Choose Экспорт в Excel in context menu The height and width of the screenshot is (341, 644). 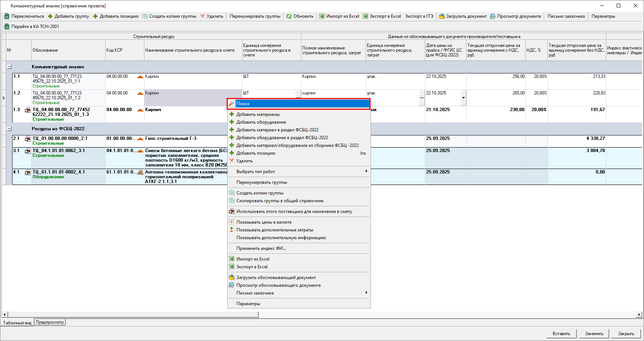299,267
